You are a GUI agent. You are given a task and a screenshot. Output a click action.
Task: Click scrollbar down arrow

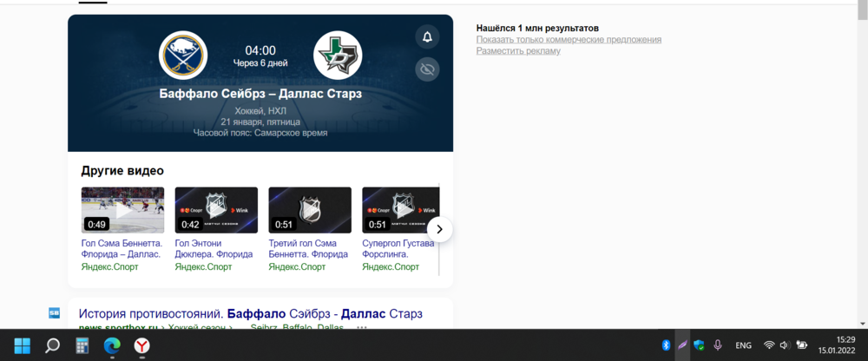[863, 324]
